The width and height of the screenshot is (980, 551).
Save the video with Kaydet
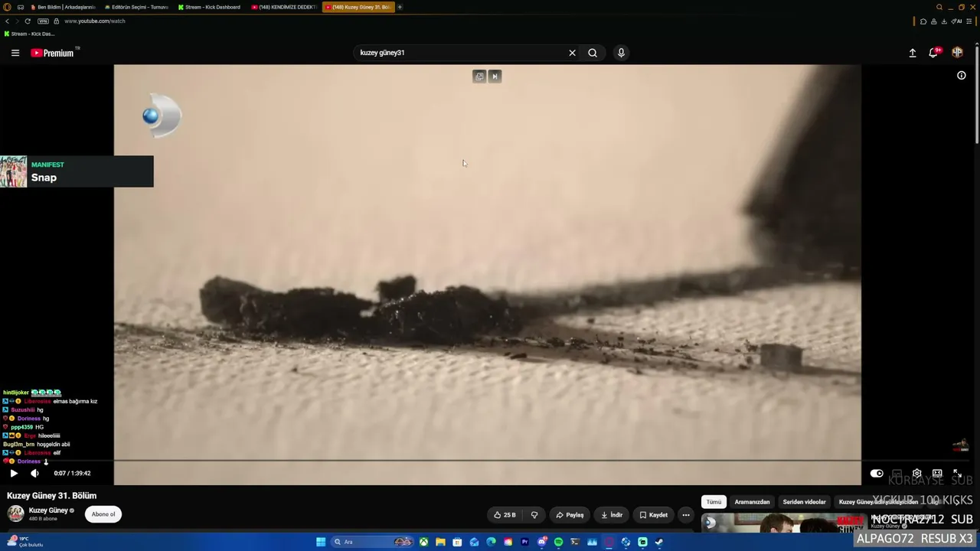pos(654,515)
